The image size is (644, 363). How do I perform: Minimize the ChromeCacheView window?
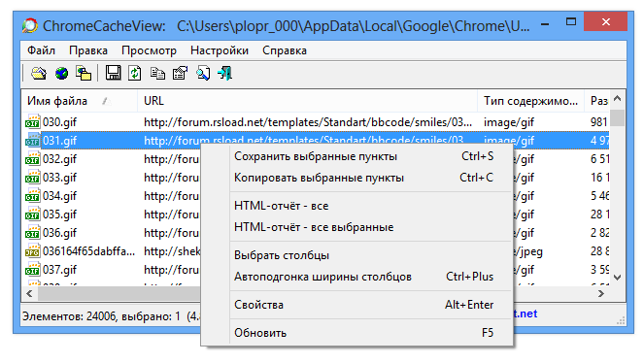click(545, 24)
